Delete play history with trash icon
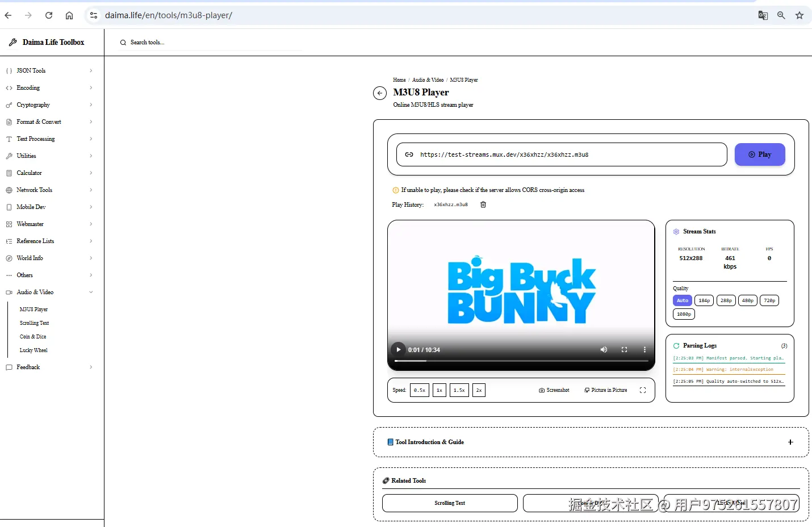812x527 pixels. [x=483, y=204]
